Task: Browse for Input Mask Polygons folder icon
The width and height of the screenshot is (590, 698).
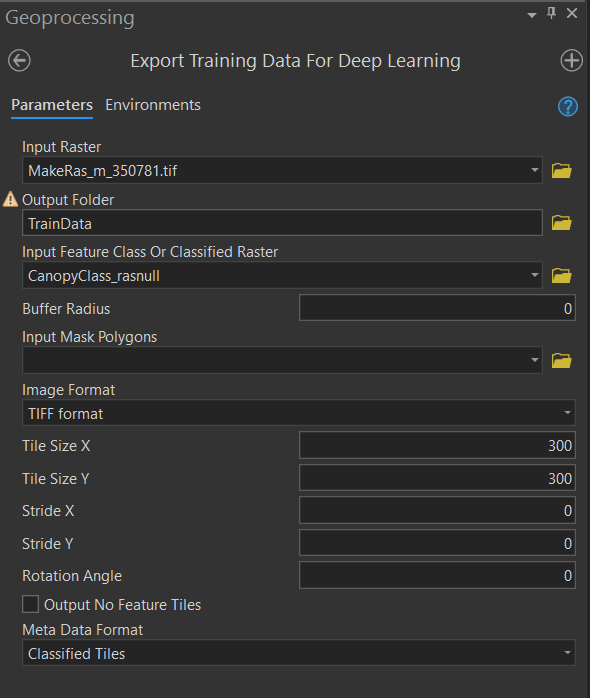Action: [x=562, y=361]
